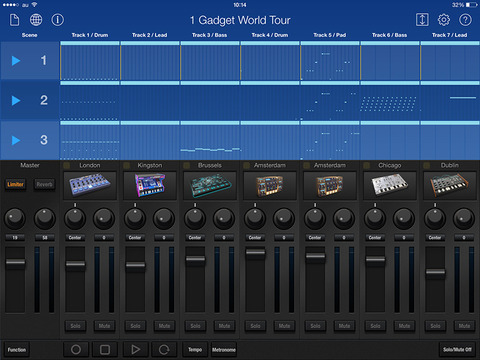This screenshot has width=480, height=360.
Task: Select the Track 3 / Bass header
Action: click(x=210, y=35)
